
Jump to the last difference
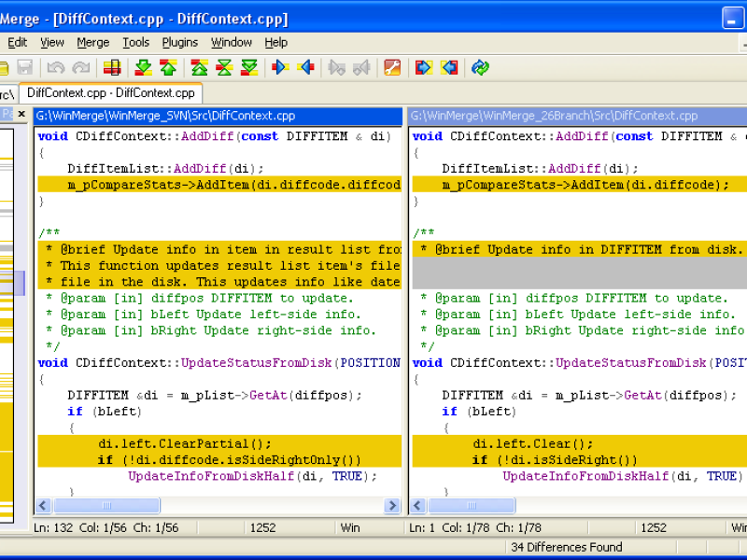[x=249, y=67]
